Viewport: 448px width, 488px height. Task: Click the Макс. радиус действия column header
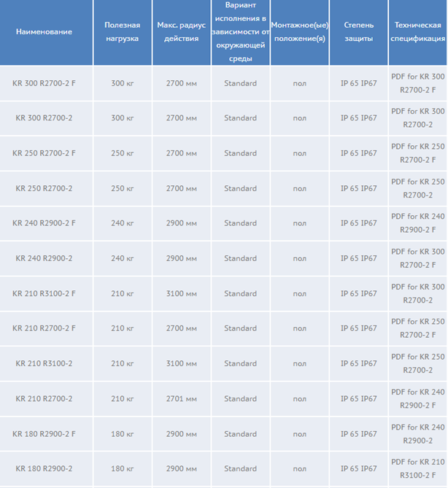coord(182,31)
